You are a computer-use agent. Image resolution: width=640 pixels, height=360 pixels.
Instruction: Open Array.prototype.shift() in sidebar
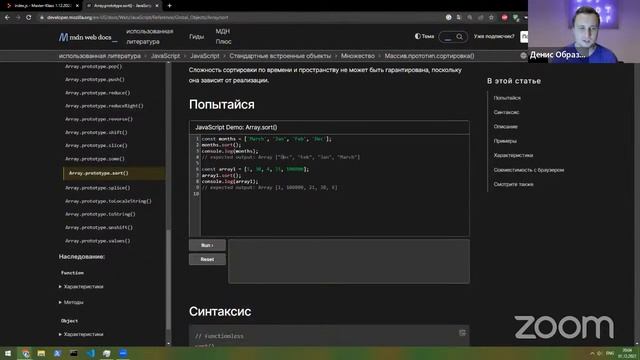(x=96, y=132)
